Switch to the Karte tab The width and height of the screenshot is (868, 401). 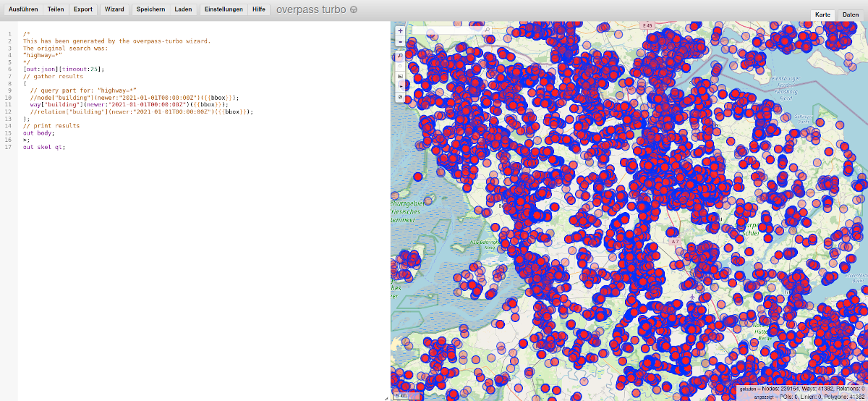[822, 14]
